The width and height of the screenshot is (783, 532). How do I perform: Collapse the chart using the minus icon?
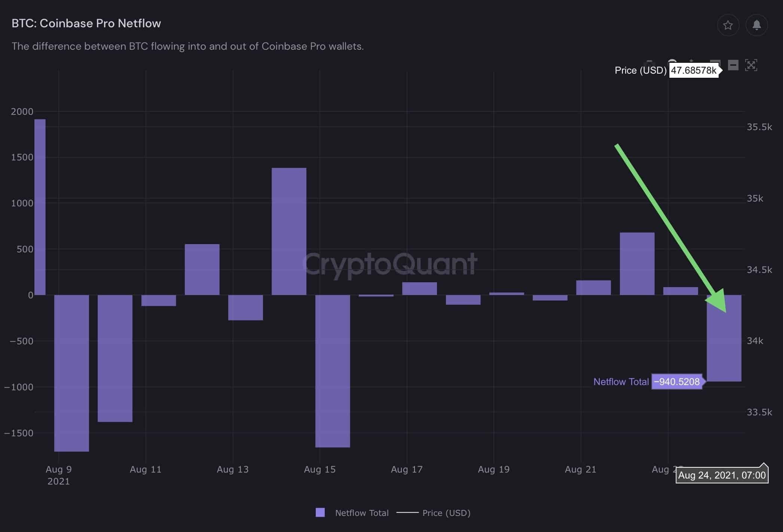(733, 65)
